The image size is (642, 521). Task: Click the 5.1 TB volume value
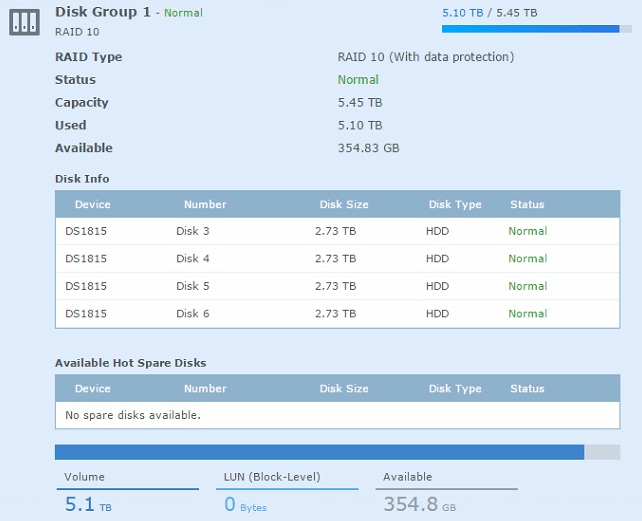click(88, 504)
